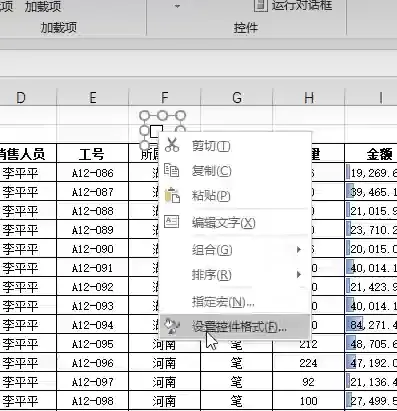Click 笔 cell in row A12-097
Viewport: 397px width, 411px height.
coord(237,382)
